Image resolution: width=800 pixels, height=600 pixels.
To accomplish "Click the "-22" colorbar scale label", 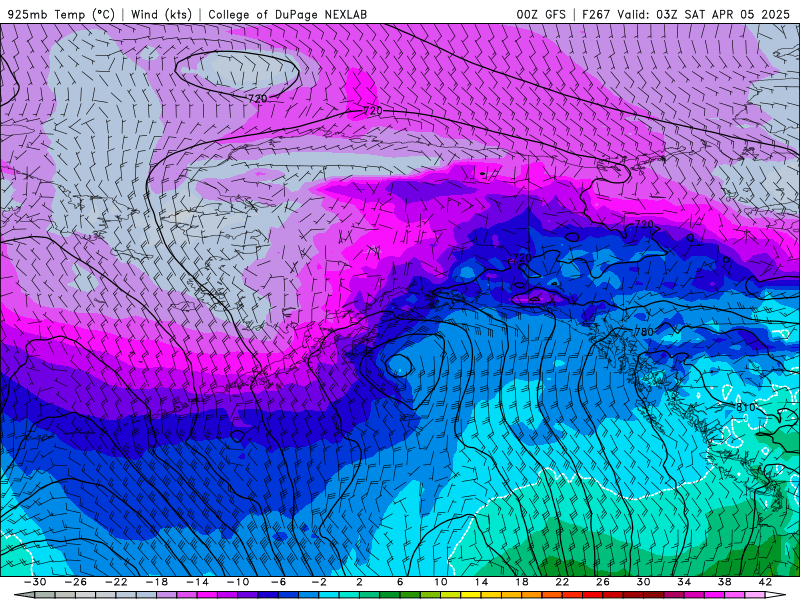I will click(x=116, y=582).
